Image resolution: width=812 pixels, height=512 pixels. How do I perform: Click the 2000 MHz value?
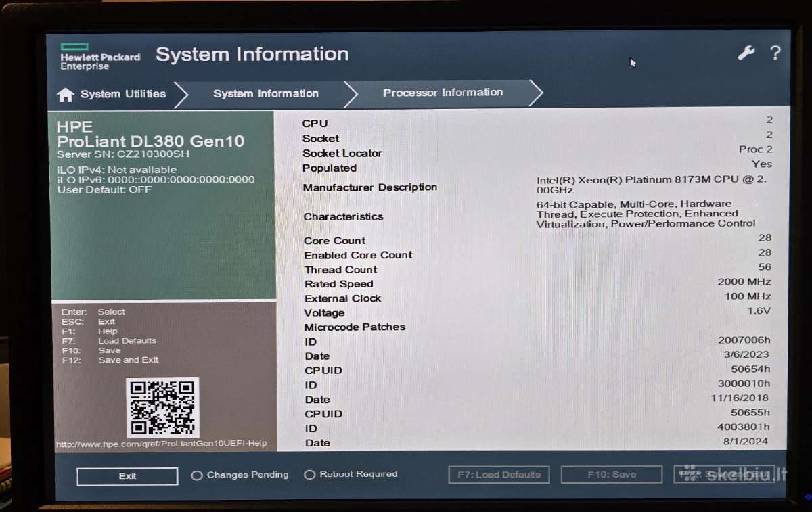[x=744, y=281]
